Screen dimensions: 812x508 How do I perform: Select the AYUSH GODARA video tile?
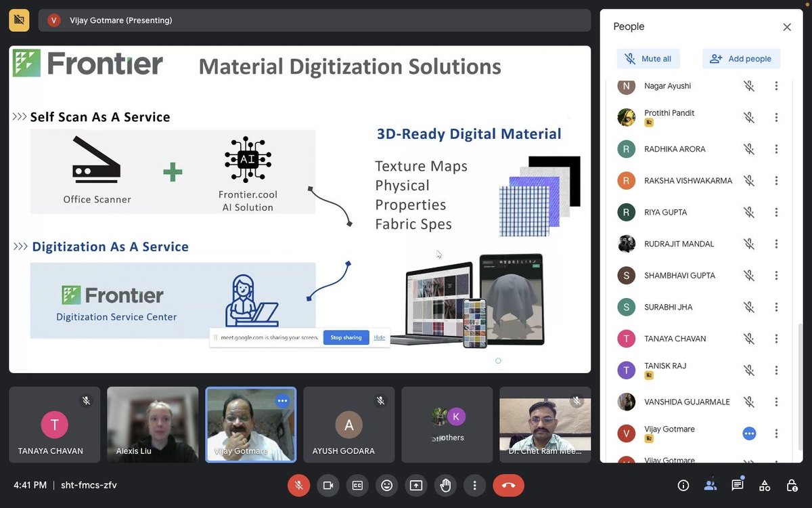[348, 425]
